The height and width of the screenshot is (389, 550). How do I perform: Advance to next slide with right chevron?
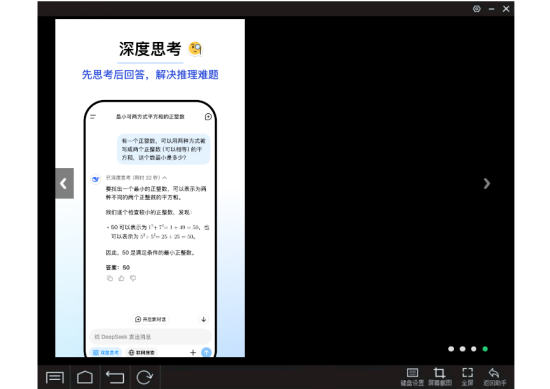487,183
